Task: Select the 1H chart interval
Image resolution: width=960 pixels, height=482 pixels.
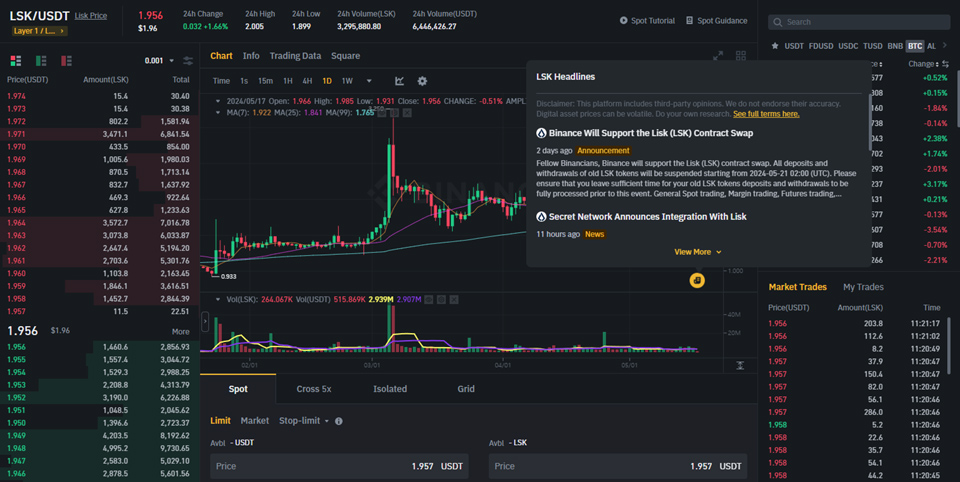Action: [x=288, y=81]
